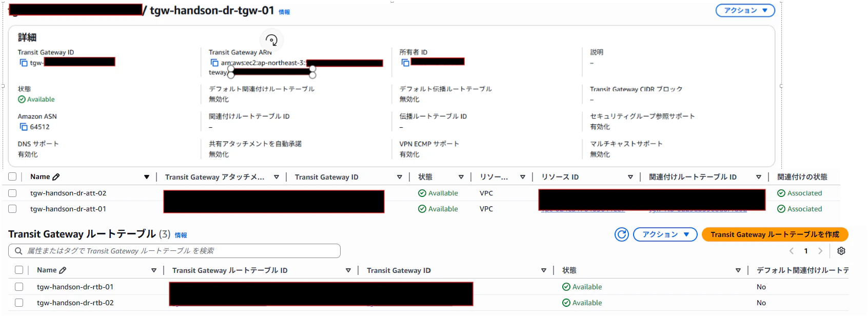Click the 64512 ASN value
Image resolution: width=868 pixels, height=316 pixels.
40,127
